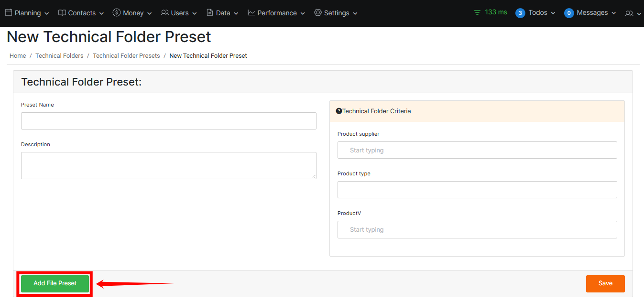The height and width of the screenshot is (302, 644).
Task: Click the Todos count badge
Action: point(520,13)
